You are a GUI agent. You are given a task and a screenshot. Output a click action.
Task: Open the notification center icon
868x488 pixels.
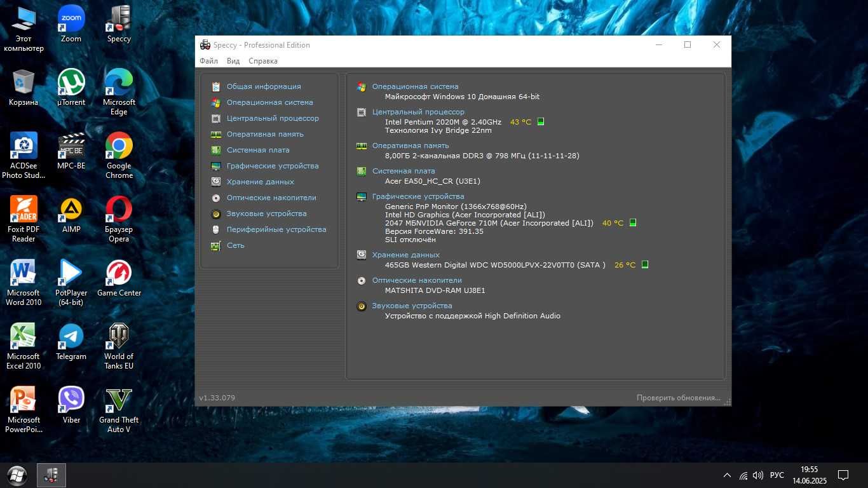(x=843, y=475)
